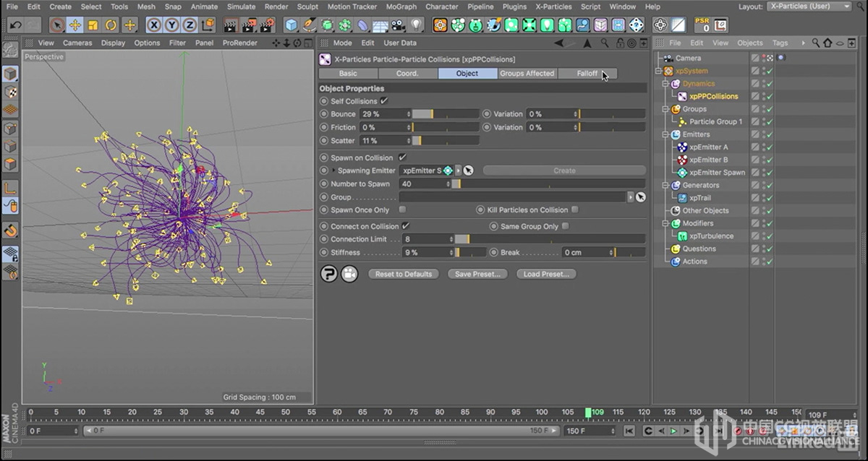The image size is (868, 461).
Task: Open the viewport Cameras menu
Action: 77,43
